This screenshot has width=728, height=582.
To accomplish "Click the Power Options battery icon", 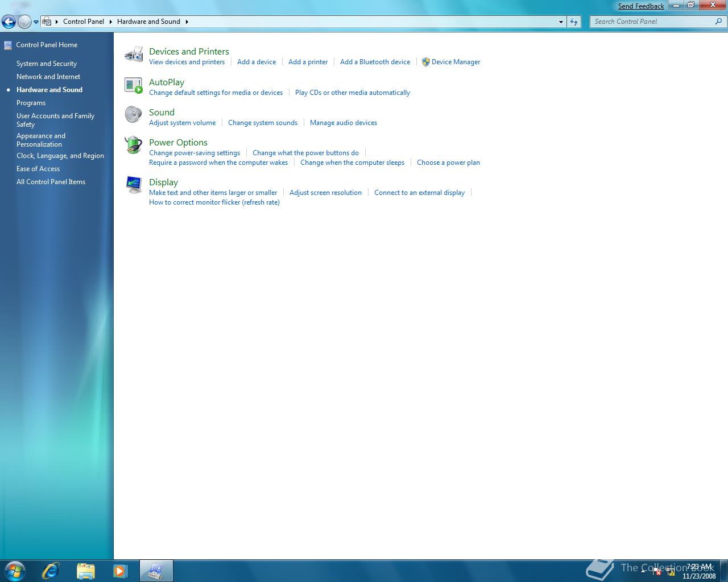I will pos(134,145).
